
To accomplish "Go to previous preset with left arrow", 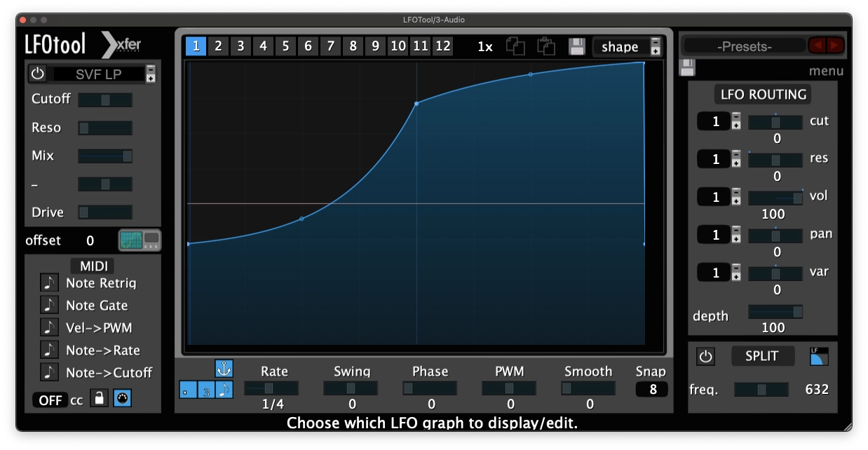I will (x=817, y=46).
